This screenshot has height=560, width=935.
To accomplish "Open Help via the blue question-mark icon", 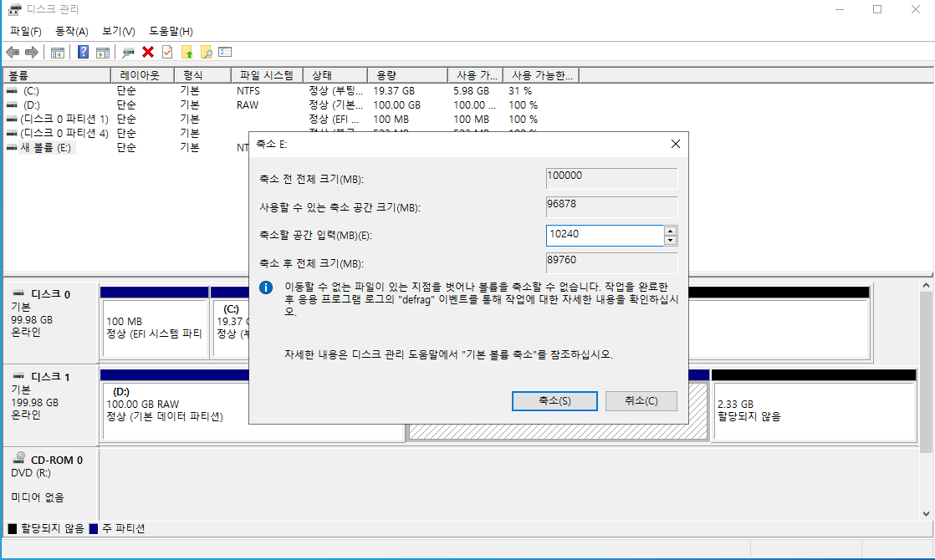I will coord(84,53).
